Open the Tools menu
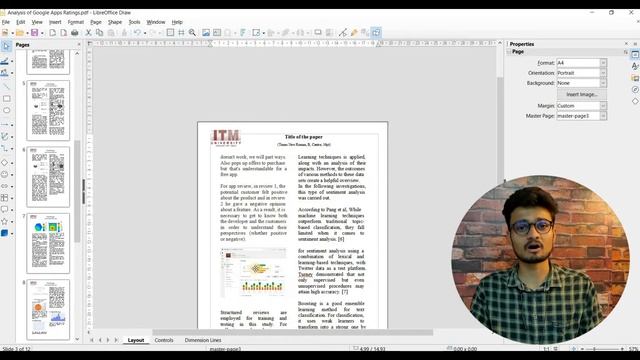Screen dimensions: 640x360 pyautogui.click(x=134, y=22)
